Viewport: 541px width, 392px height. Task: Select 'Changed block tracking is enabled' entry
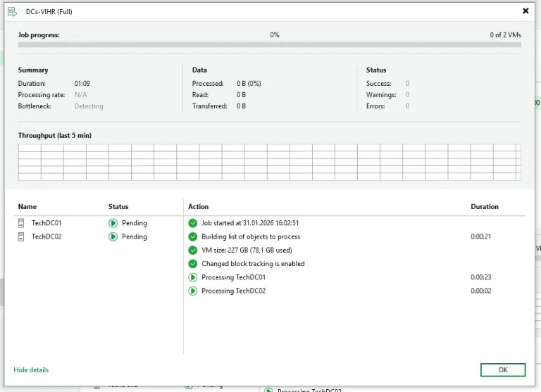pyautogui.click(x=253, y=264)
